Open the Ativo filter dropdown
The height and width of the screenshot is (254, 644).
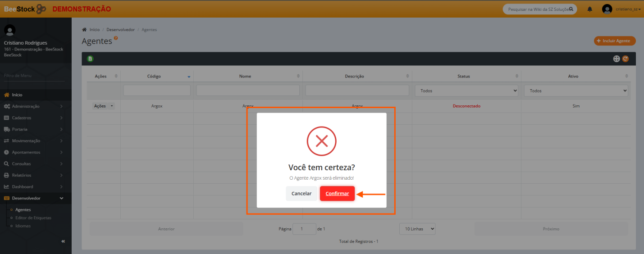575,91
